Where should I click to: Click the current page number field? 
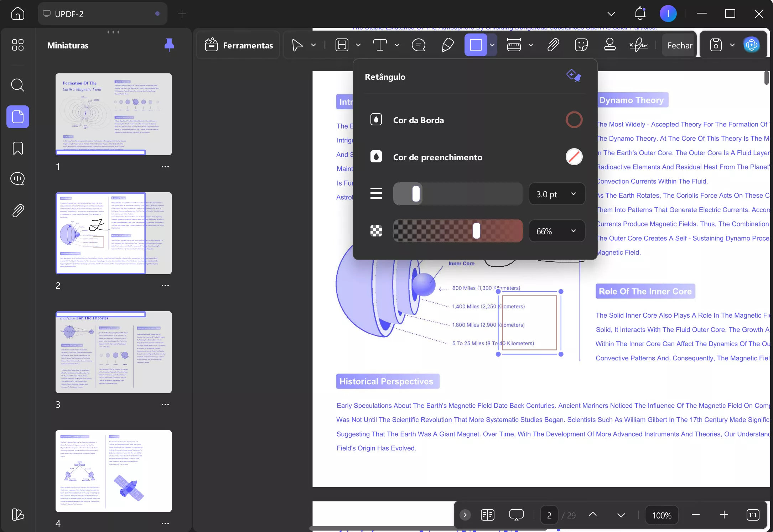point(549,515)
